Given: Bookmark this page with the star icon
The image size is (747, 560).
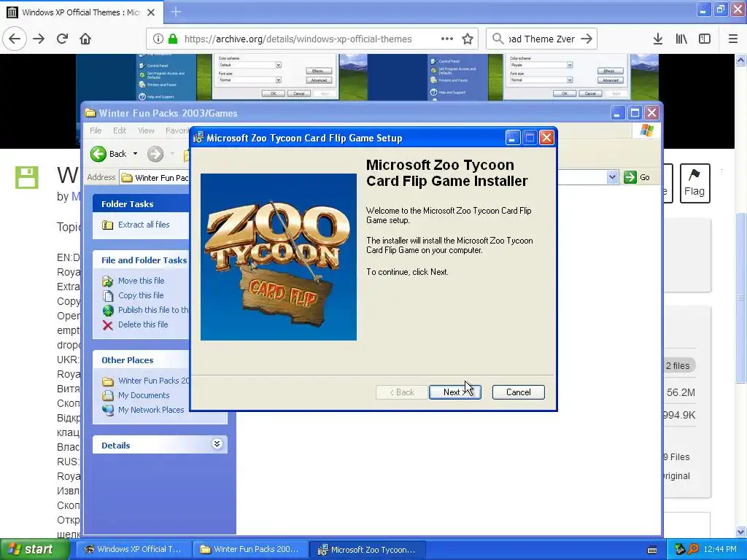Looking at the screenshot, I should coord(468,39).
